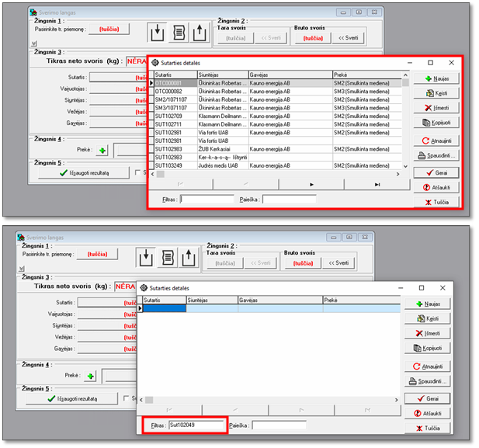Tick the checkbox beside Išsaugoti rezultatą in the lower window
479x448 pixels.
pos(126,399)
